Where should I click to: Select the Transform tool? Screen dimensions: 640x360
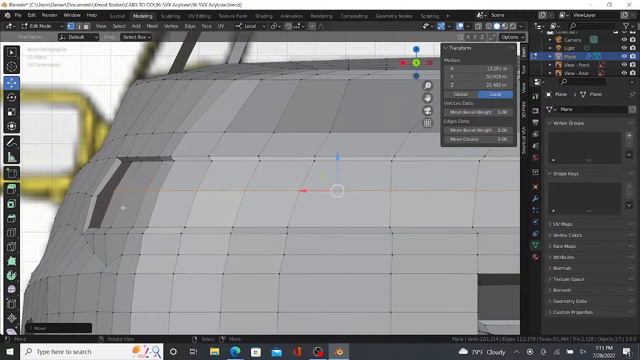point(11,126)
